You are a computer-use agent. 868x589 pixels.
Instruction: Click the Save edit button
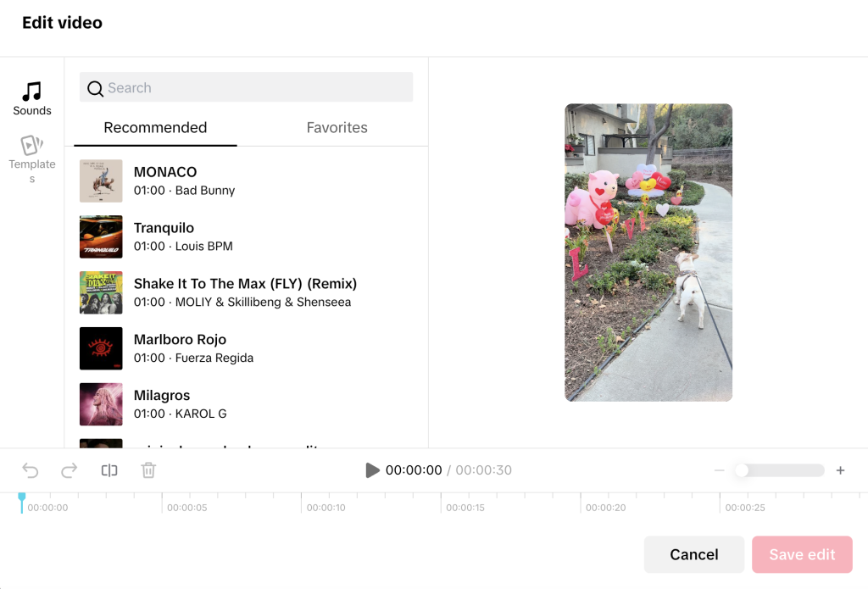[802, 554]
